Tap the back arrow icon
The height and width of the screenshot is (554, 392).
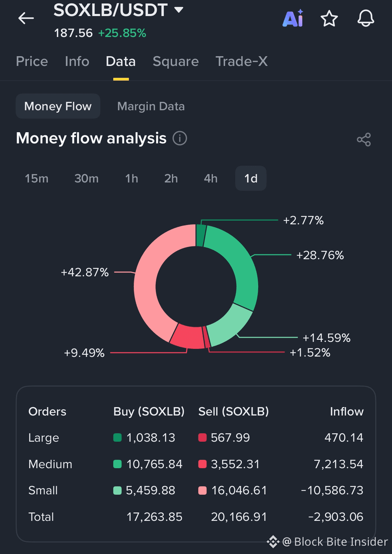coord(26,18)
